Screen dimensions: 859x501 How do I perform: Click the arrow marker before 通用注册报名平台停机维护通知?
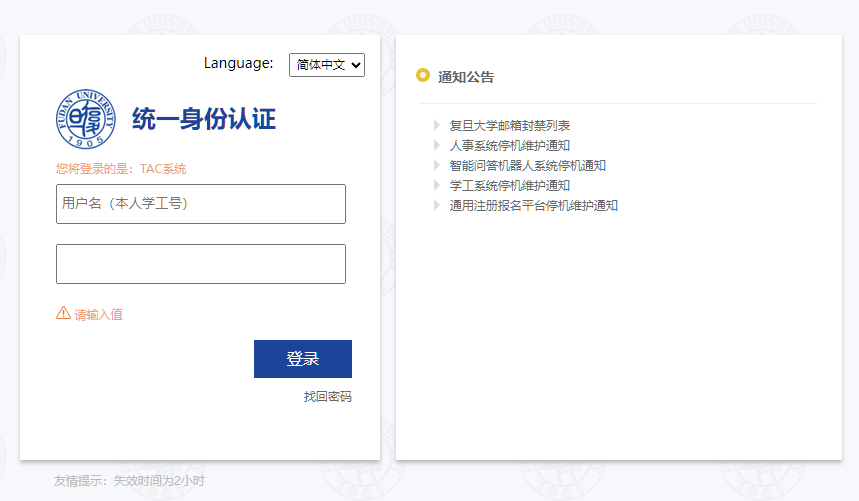[x=437, y=205]
